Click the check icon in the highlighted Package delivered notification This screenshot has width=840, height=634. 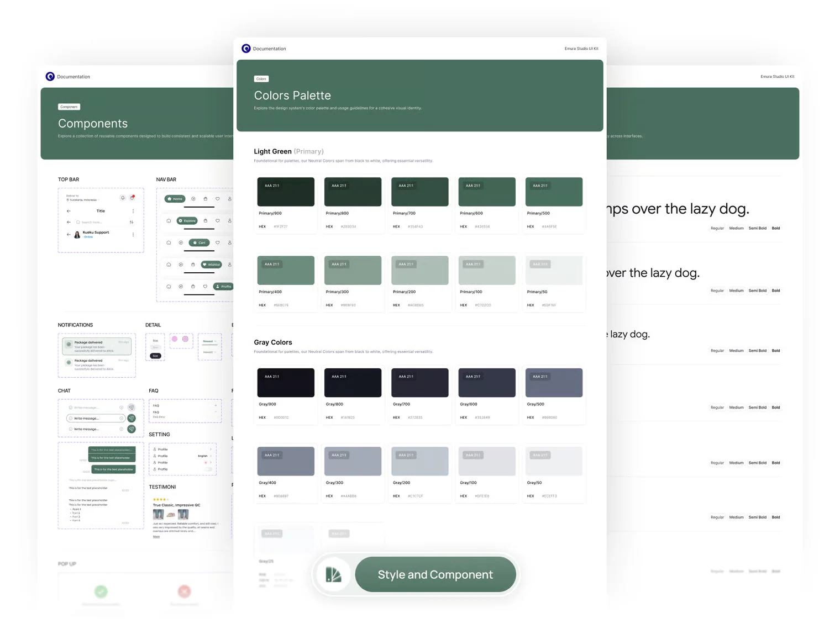69,345
